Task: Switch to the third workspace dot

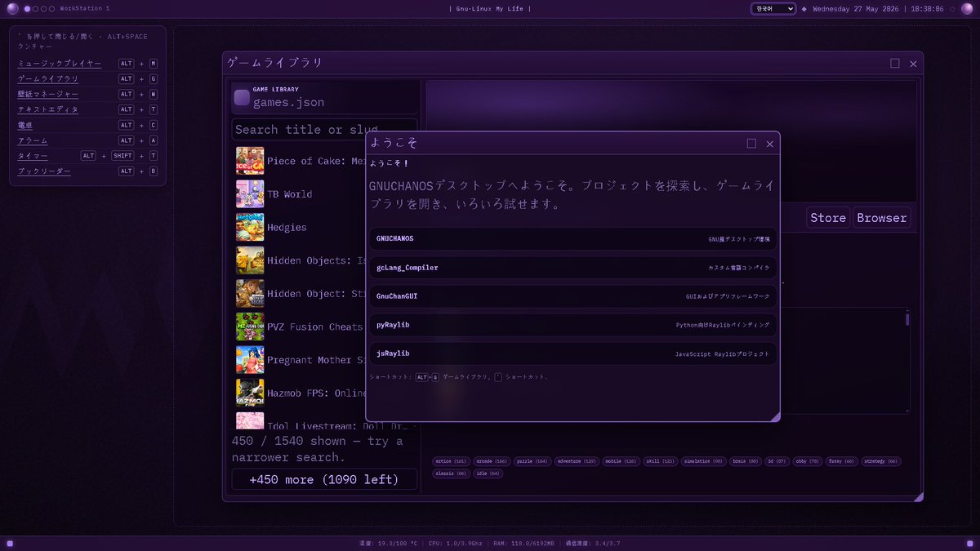Action: click(x=43, y=8)
